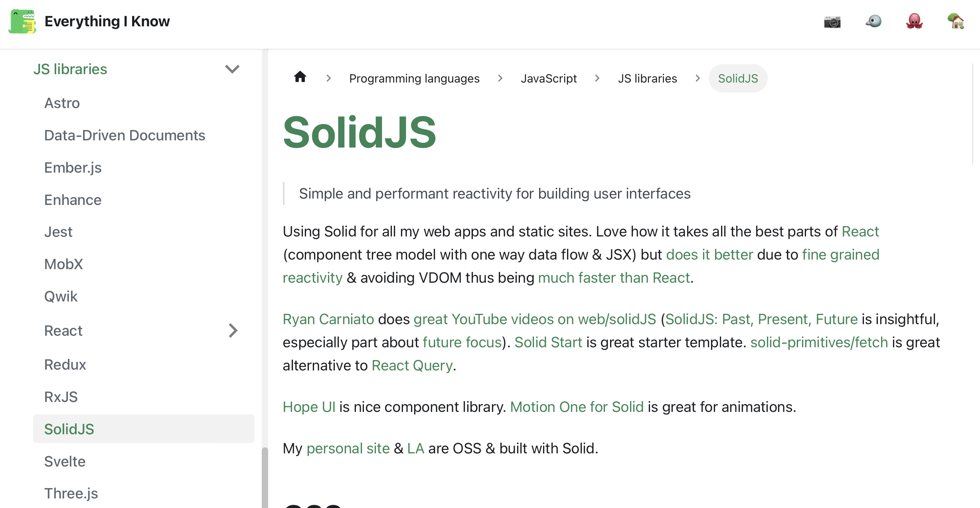980x508 pixels.
Task: Open the Ryan Carniato link
Action: (x=328, y=319)
